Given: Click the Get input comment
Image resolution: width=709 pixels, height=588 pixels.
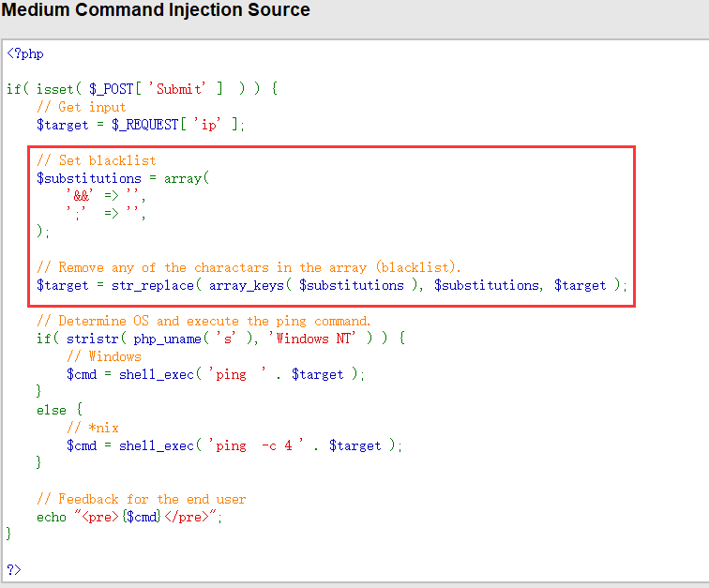Looking at the screenshot, I should 81,107.
